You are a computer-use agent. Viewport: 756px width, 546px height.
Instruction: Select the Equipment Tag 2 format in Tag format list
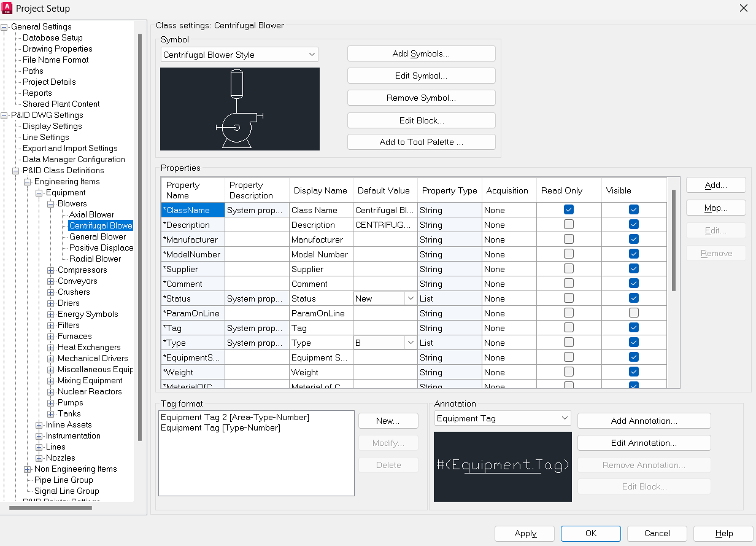pyautogui.click(x=234, y=416)
